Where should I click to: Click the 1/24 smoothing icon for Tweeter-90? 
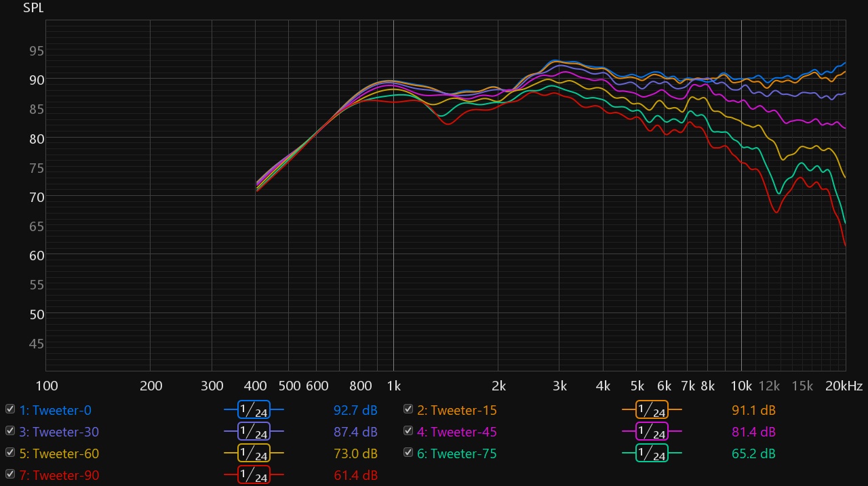pyautogui.click(x=254, y=475)
